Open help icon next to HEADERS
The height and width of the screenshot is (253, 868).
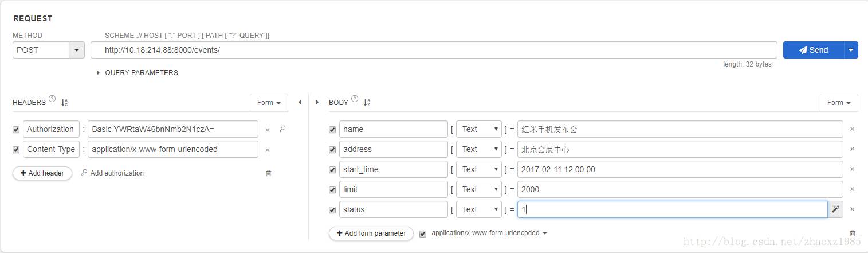coord(52,99)
